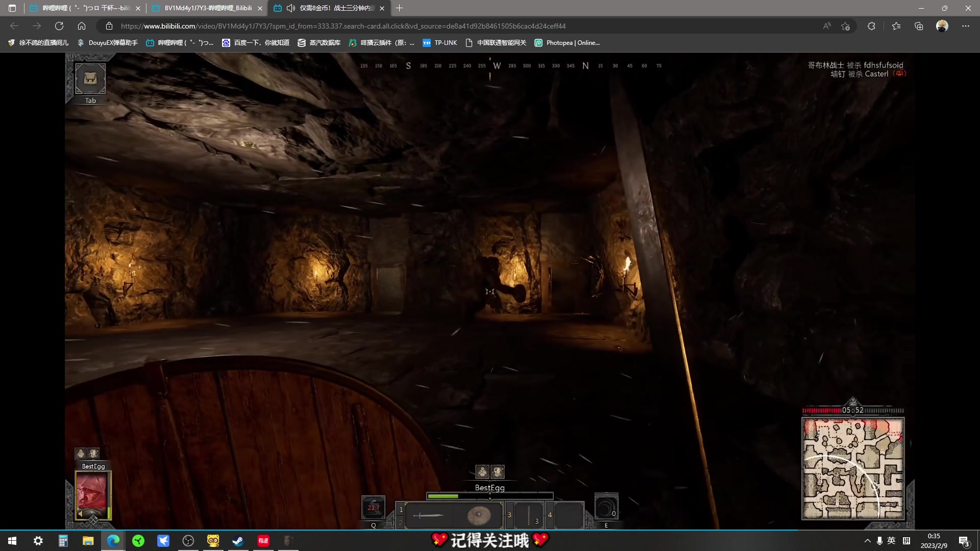Close the active 仅需8金币 tab

[382, 8]
